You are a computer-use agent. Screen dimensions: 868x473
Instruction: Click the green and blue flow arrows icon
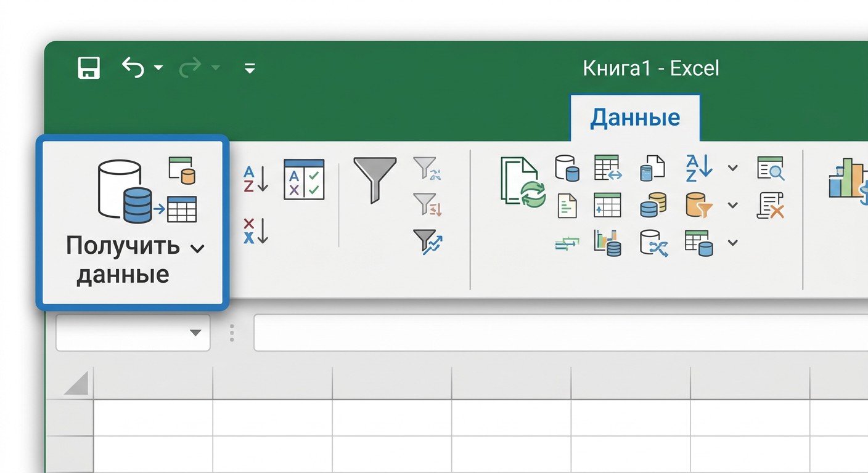click(567, 245)
